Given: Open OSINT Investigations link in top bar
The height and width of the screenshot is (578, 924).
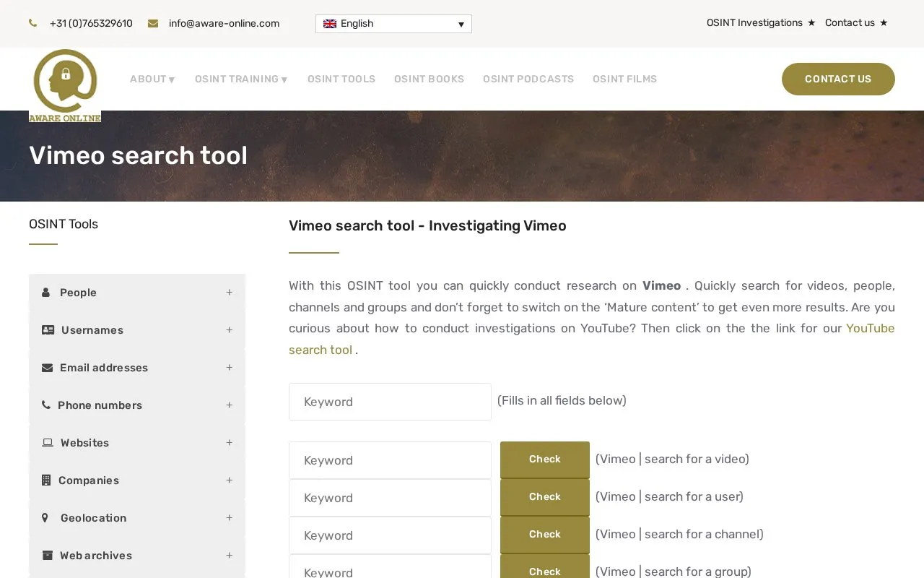Looking at the screenshot, I should pyautogui.click(x=754, y=23).
